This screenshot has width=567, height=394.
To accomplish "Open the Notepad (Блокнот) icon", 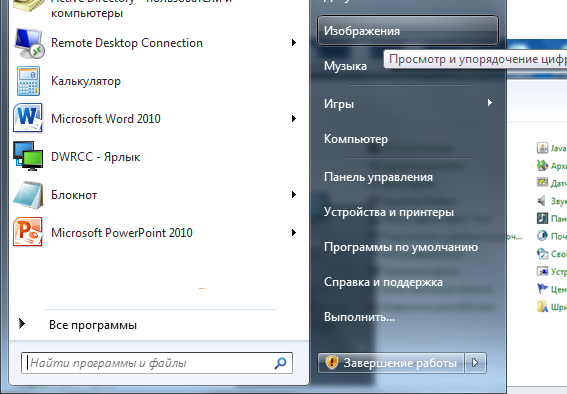I will 28,195.
